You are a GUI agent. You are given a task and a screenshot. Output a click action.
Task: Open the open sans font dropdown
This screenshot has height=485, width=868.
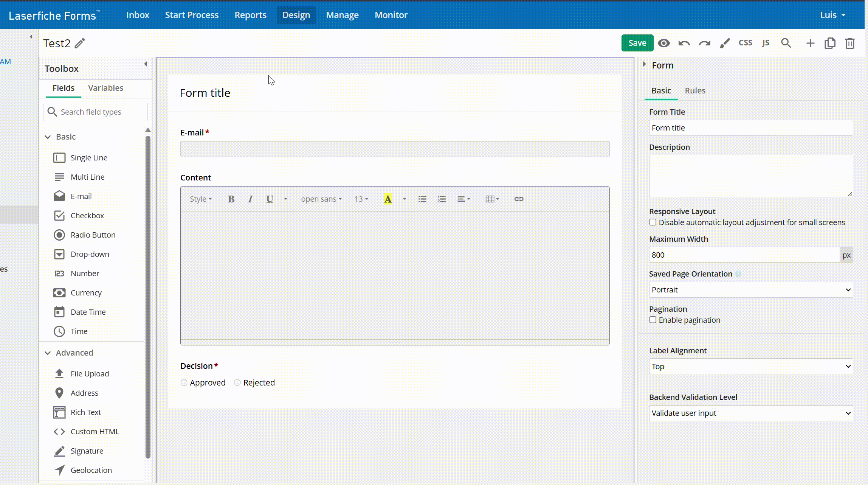click(x=321, y=199)
